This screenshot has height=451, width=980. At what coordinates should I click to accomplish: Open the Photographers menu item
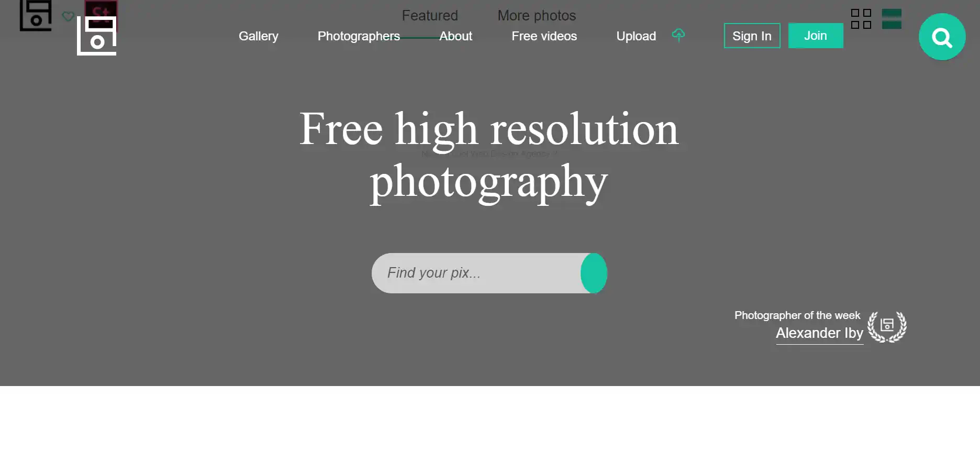click(x=359, y=36)
